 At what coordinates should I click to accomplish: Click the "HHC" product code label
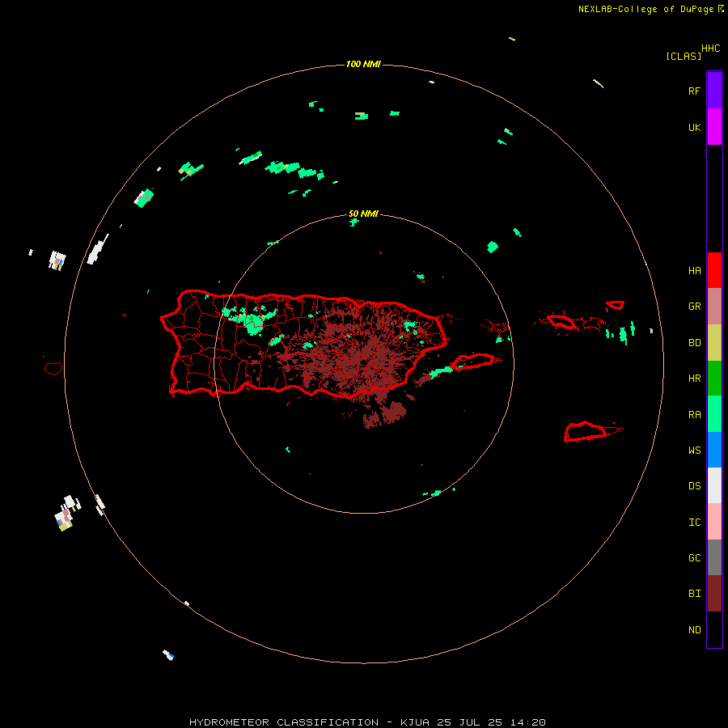click(711, 49)
